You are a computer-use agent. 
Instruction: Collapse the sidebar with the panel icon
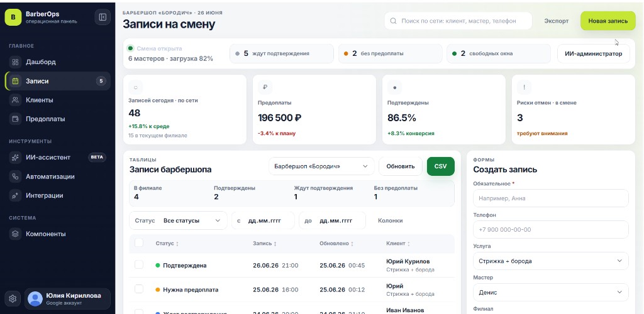coord(103,17)
